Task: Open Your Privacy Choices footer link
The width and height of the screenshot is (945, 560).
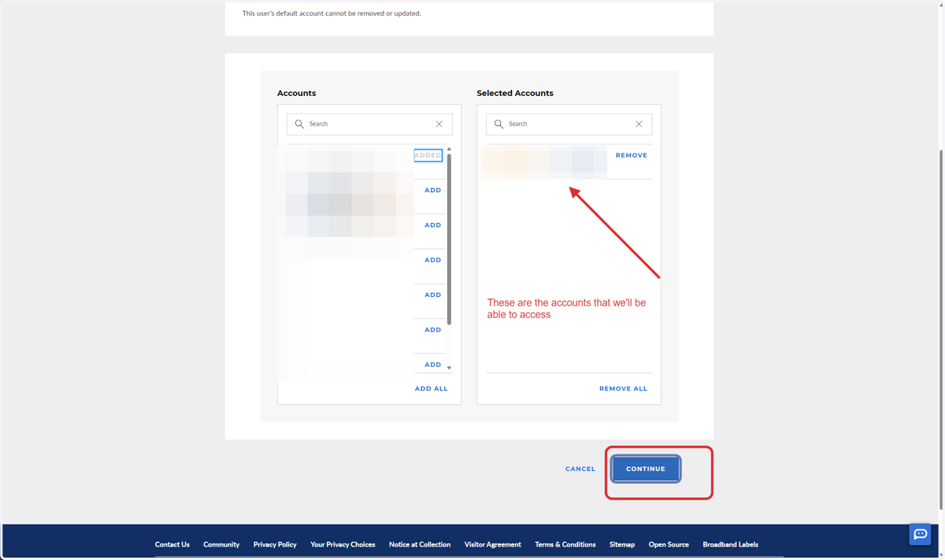Action: (343, 544)
